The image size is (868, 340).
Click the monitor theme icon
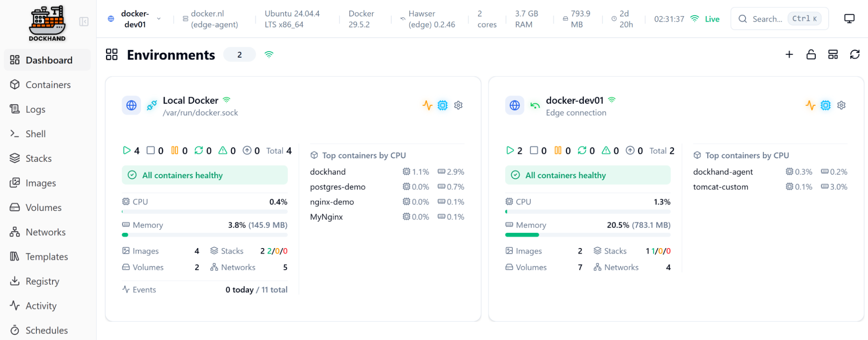[x=849, y=19]
